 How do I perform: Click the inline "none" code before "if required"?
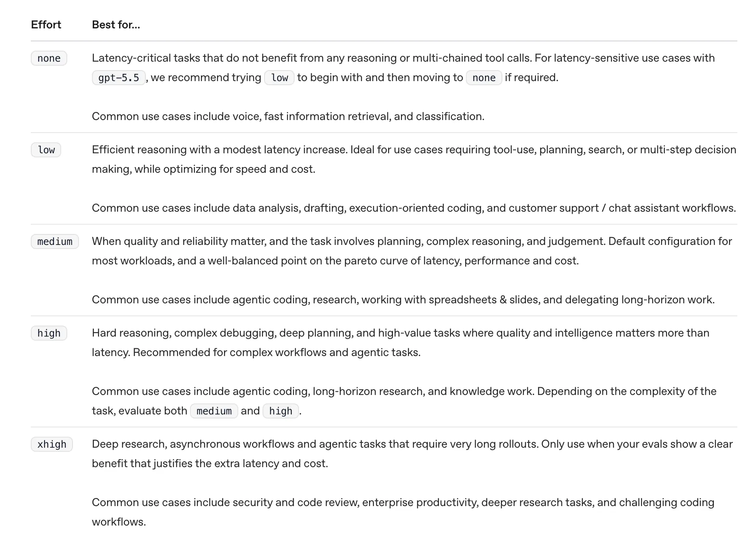(x=484, y=78)
